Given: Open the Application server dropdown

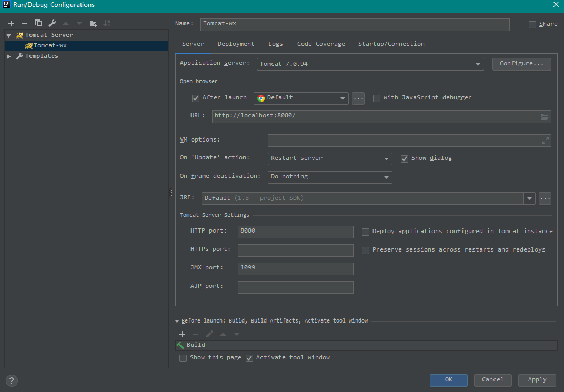Looking at the screenshot, I should click(370, 64).
